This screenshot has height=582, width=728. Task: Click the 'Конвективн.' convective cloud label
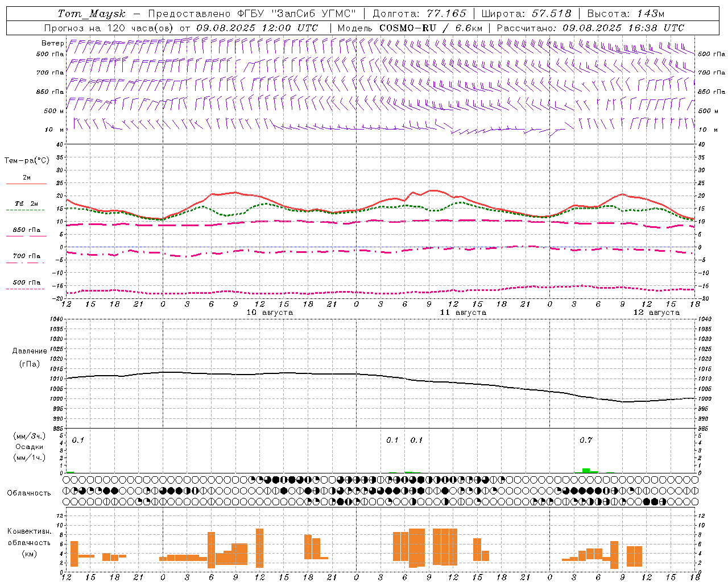click(30, 531)
